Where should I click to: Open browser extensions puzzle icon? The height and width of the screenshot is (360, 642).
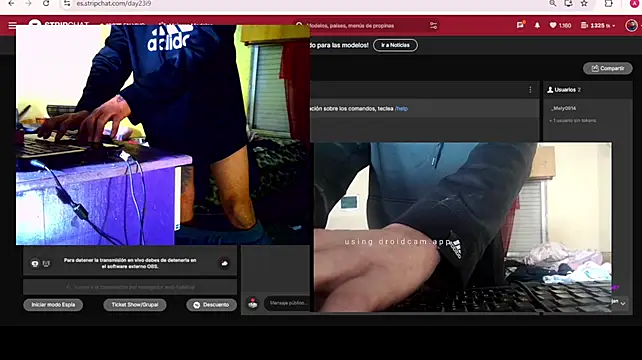click(x=608, y=4)
